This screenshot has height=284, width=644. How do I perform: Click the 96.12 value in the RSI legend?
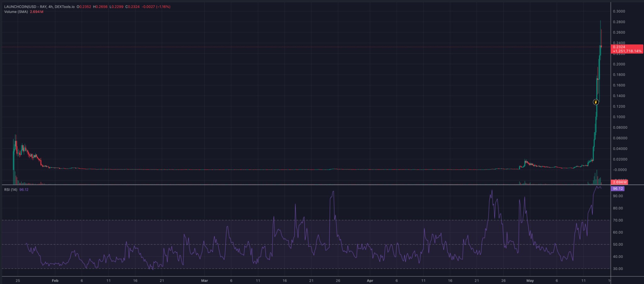point(24,190)
